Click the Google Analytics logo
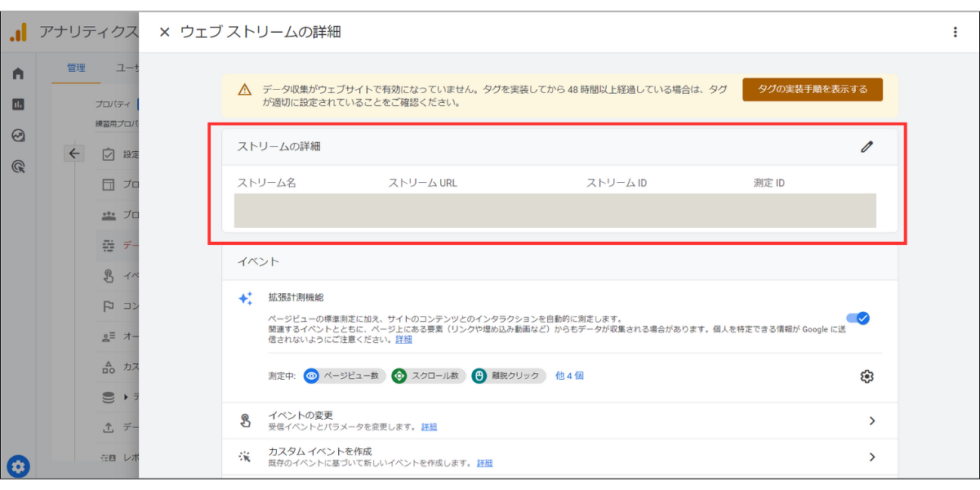This screenshot has height=490, width=980. tap(19, 33)
